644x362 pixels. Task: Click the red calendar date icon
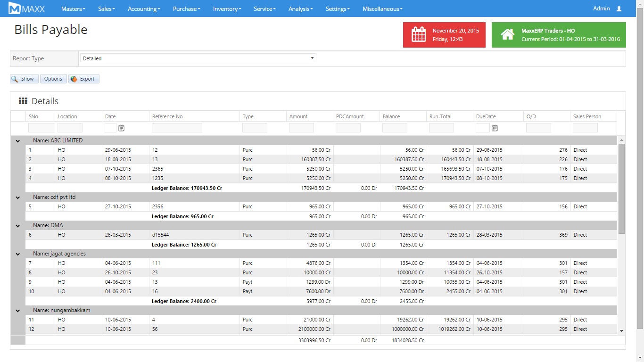[419, 35]
